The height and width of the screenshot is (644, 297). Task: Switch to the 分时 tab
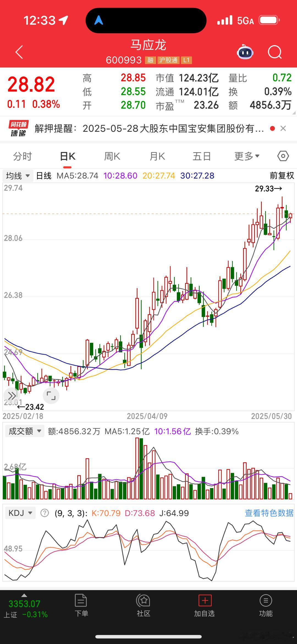coord(23,156)
